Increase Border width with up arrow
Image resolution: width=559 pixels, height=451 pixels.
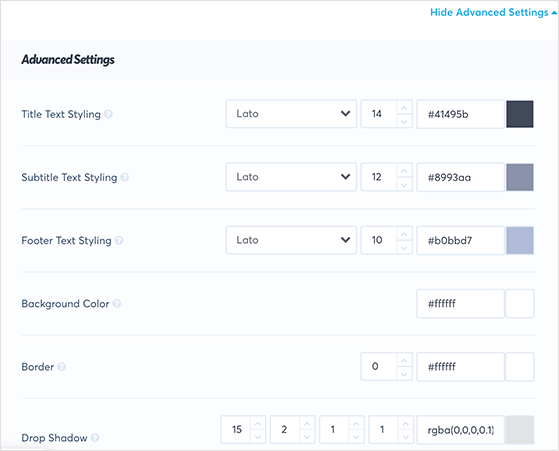tap(404, 360)
